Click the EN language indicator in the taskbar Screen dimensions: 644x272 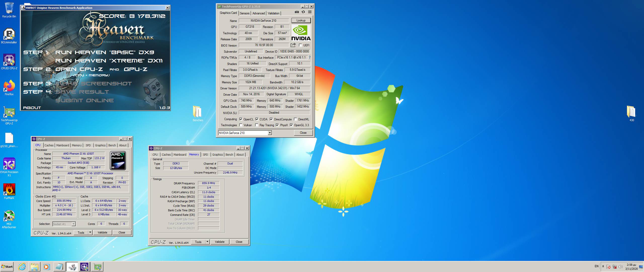pos(596,266)
